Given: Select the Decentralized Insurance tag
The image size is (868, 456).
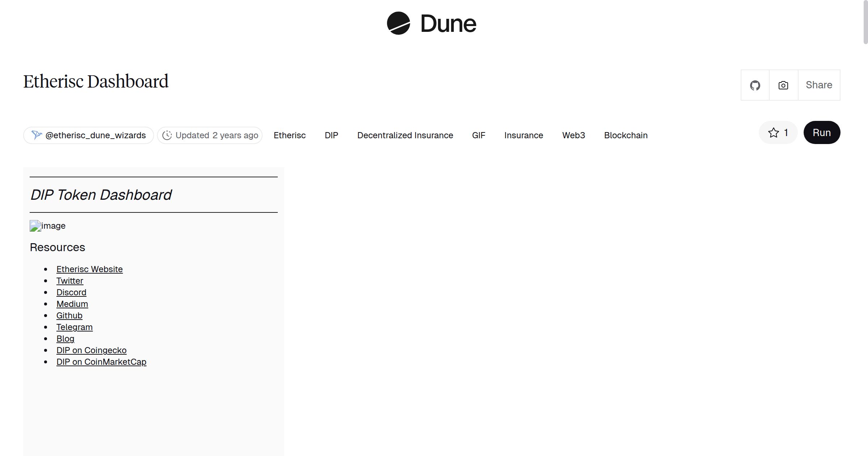Looking at the screenshot, I should coord(405,135).
